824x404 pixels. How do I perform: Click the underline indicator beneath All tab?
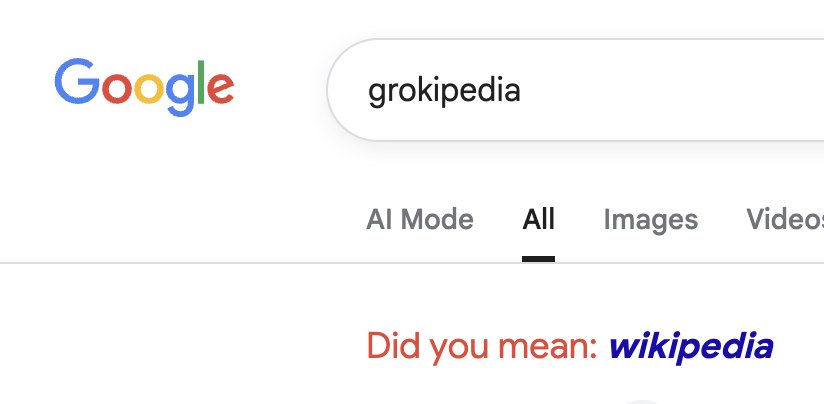coord(538,258)
